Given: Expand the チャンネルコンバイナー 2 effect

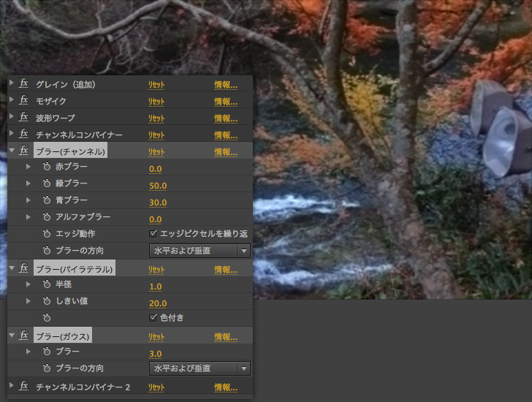Looking at the screenshot, I should (x=12, y=385).
